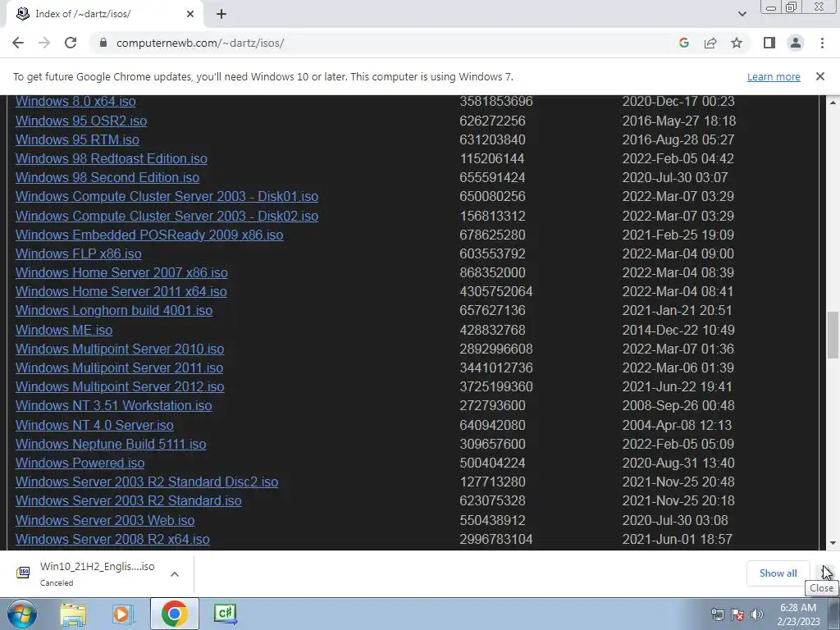Click the Google icon in address bar
The image size is (840, 630).
(683, 43)
